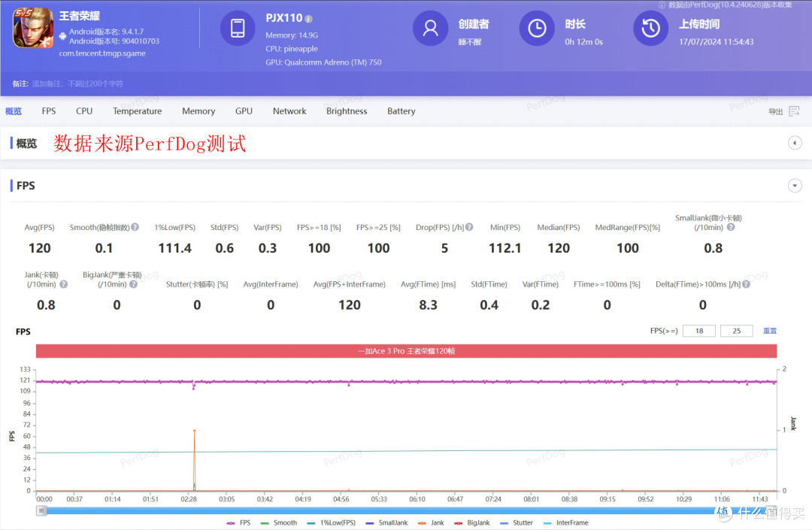Click the Drop(FPS) value 5
812x530 pixels.
(x=444, y=248)
